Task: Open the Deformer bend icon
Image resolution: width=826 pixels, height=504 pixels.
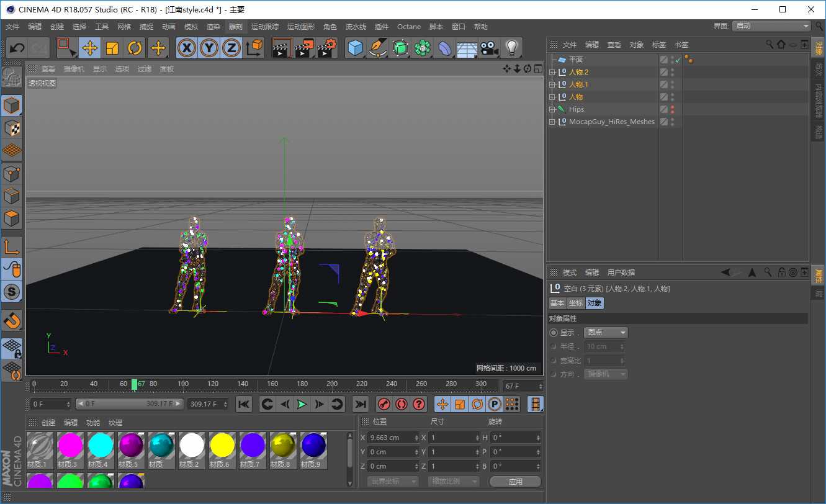Action: [445, 48]
